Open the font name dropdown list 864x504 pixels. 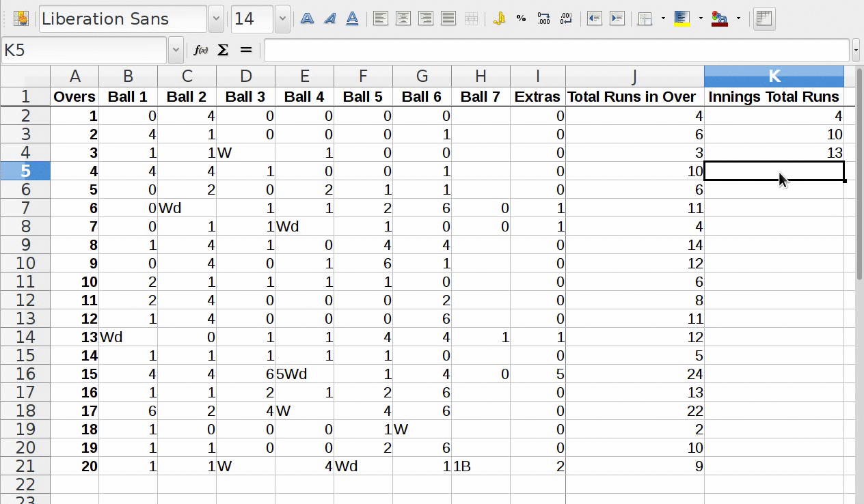click(x=216, y=19)
